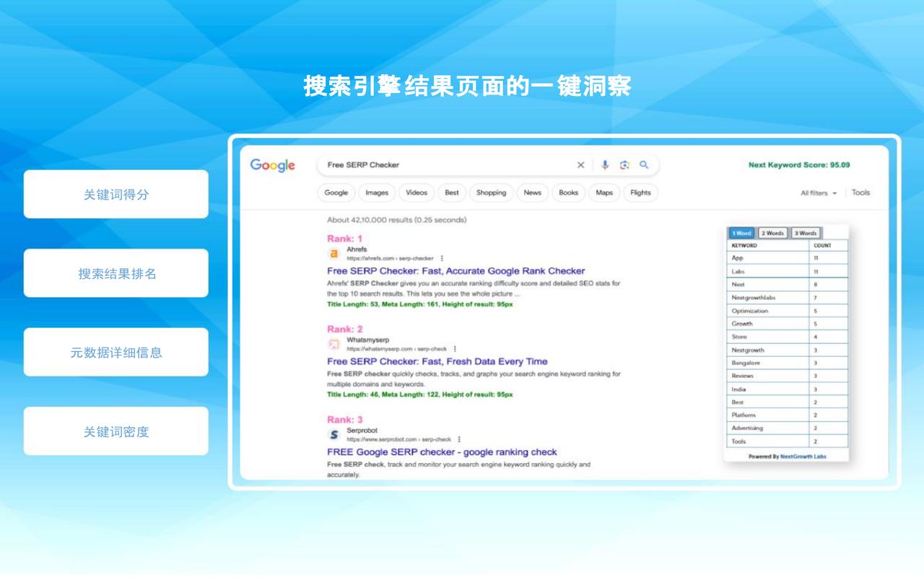
Task: Switch to the 3 Words tab
Action: point(805,233)
